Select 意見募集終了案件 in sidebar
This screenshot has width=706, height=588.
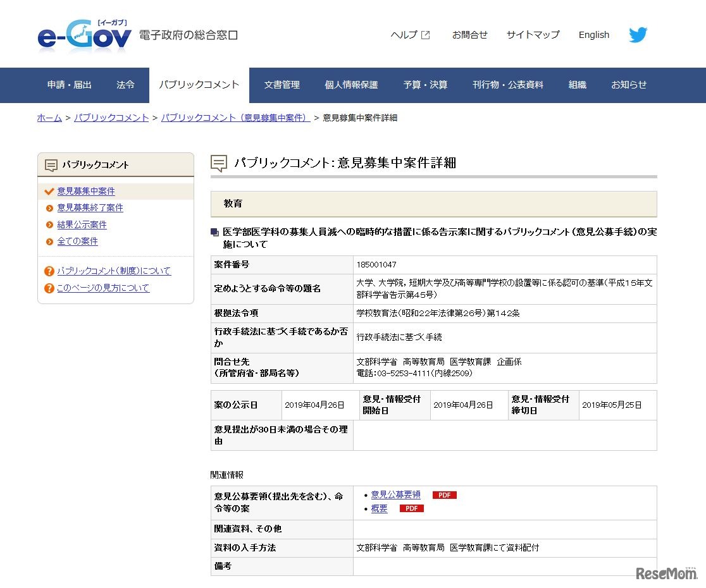click(90, 208)
